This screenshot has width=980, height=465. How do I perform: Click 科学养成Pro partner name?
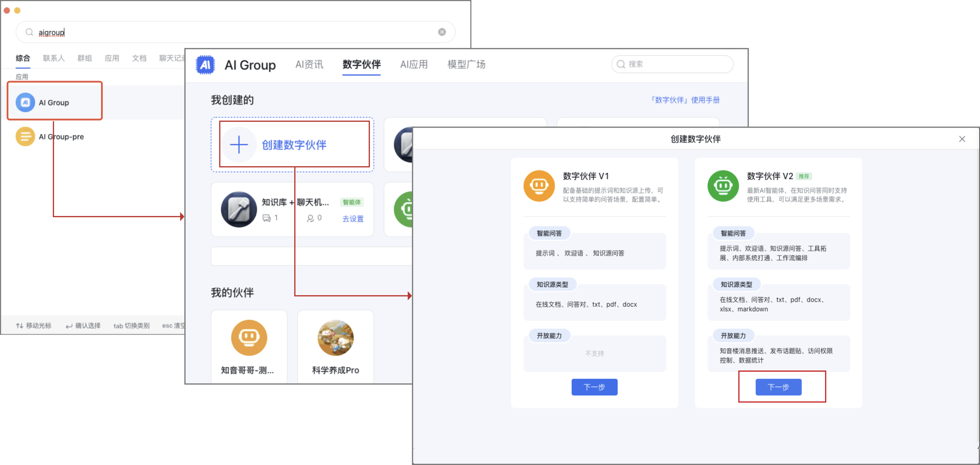tap(336, 370)
